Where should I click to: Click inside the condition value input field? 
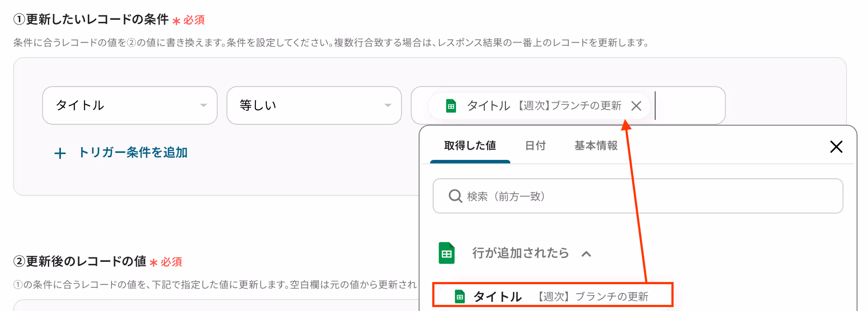(568, 105)
